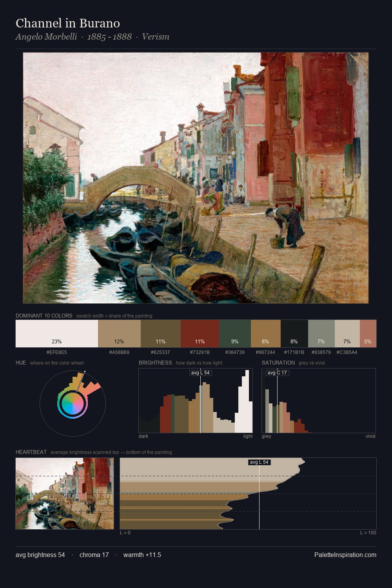
Task: Choose the dark red #73291B swatch
Action: [200, 334]
